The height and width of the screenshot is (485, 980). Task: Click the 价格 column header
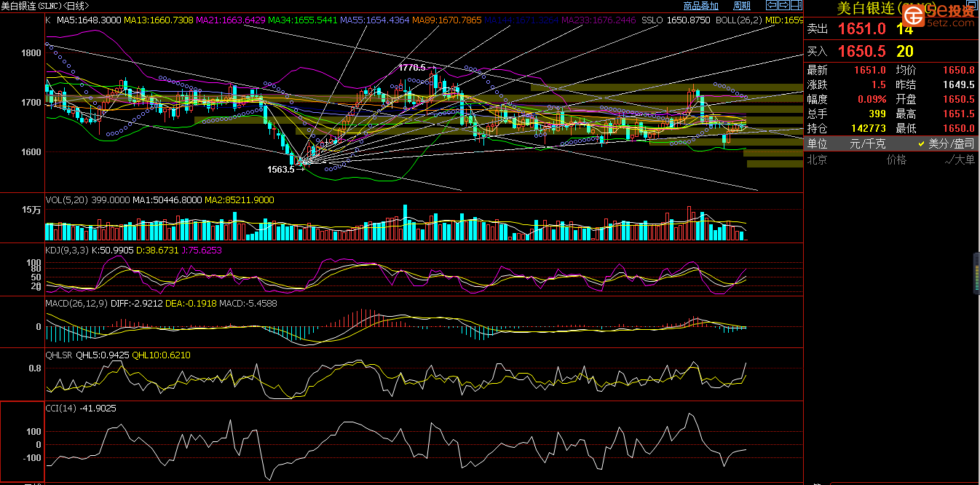coord(896,159)
